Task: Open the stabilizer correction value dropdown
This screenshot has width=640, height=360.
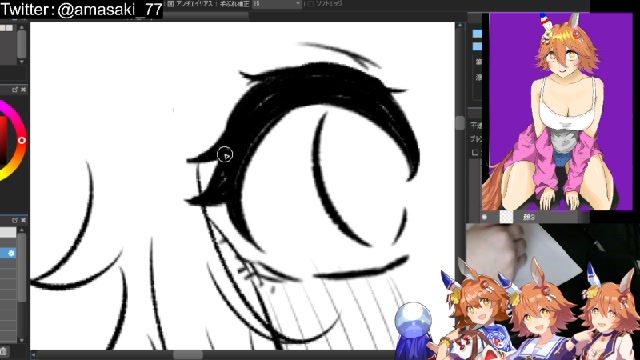Action: coord(277,4)
